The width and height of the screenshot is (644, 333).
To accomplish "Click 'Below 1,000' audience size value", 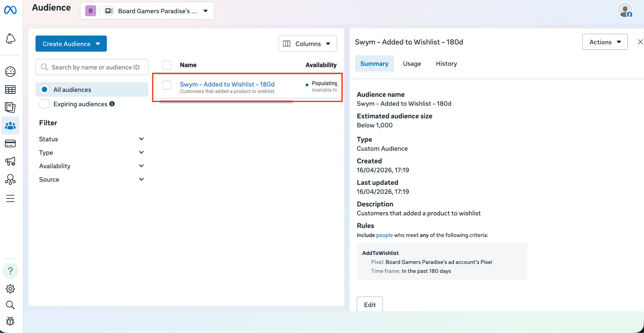I will click(x=375, y=125).
